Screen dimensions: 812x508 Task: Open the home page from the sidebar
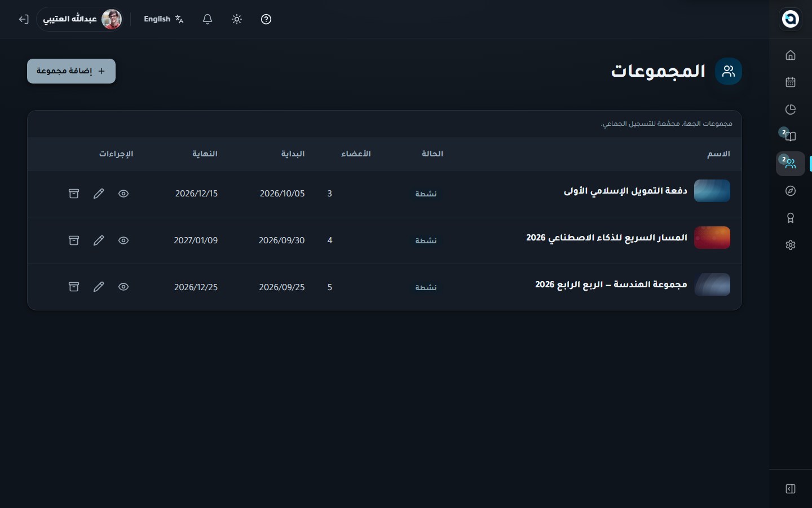tap(791, 55)
